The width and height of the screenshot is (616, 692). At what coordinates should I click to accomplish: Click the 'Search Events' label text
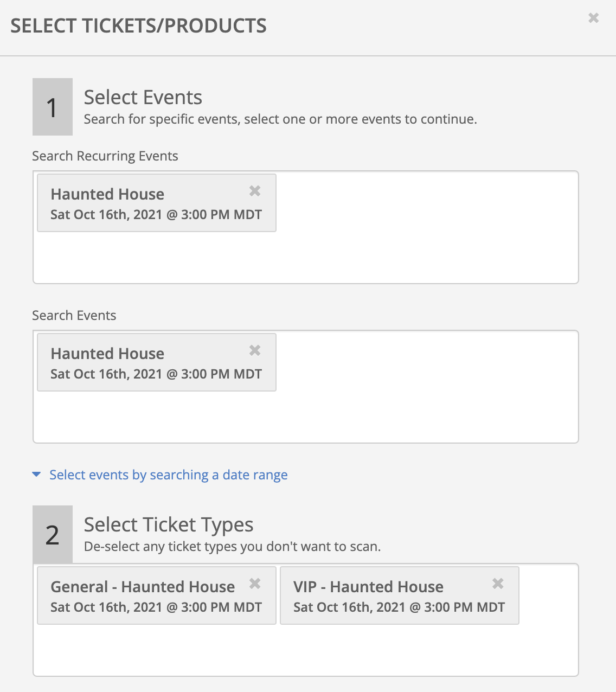coord(74,316)
